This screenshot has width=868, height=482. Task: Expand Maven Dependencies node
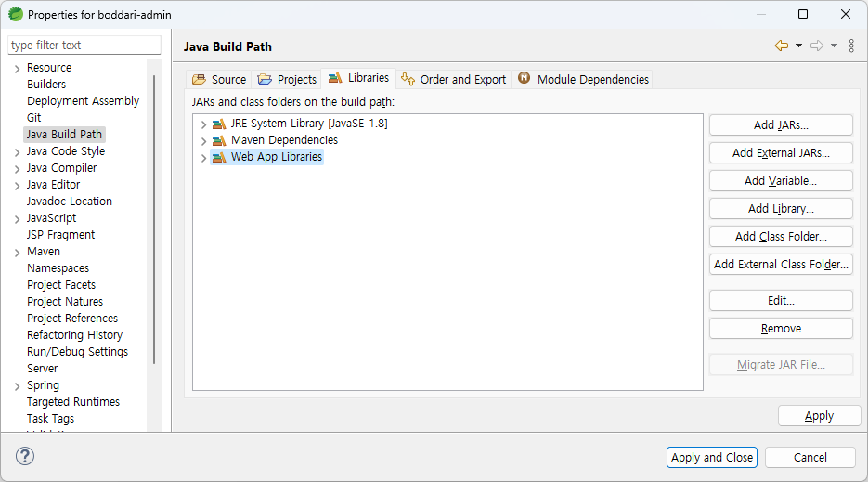point(203,141)
